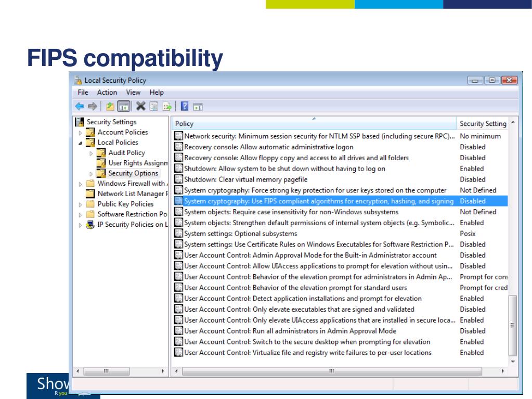The height and width of the screenshot is (399, 532).
Task: Expand the Security Options tree node arrow
Action: pyautogui.click(x=91, y=174)
